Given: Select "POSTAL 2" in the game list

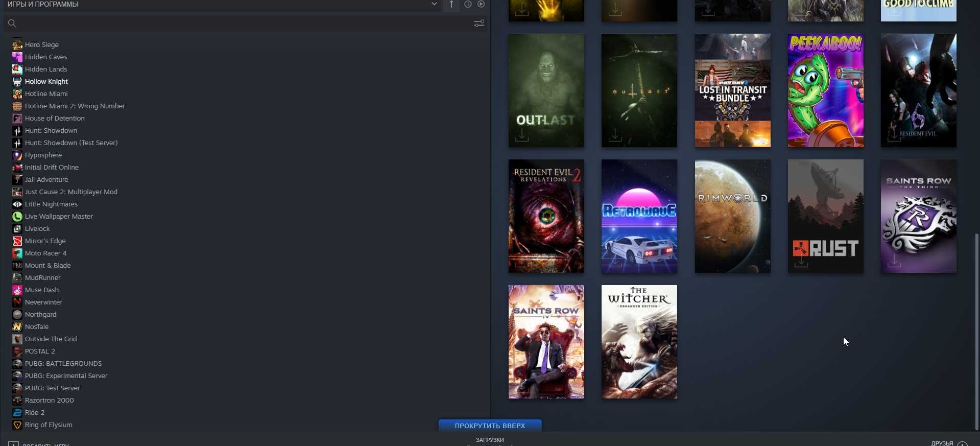Looking at the screenshot, I should pyautogui.click(x=40, y=351).
